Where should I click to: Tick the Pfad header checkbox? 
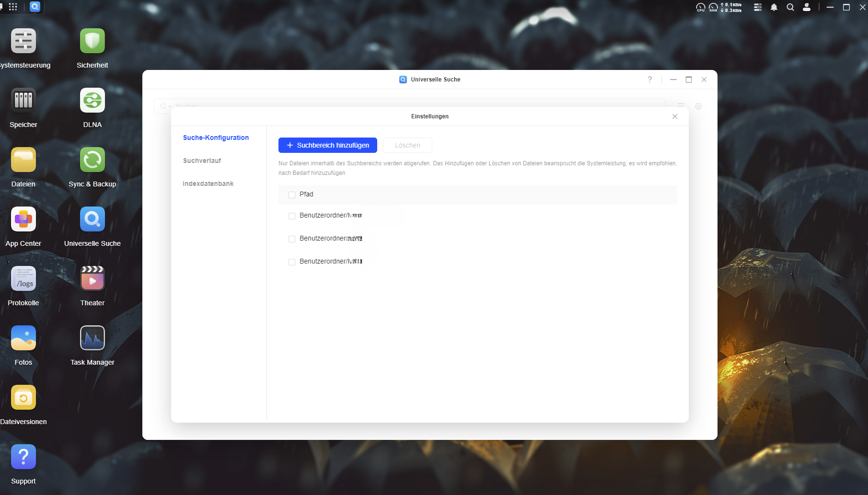click(x=292, y=195)
